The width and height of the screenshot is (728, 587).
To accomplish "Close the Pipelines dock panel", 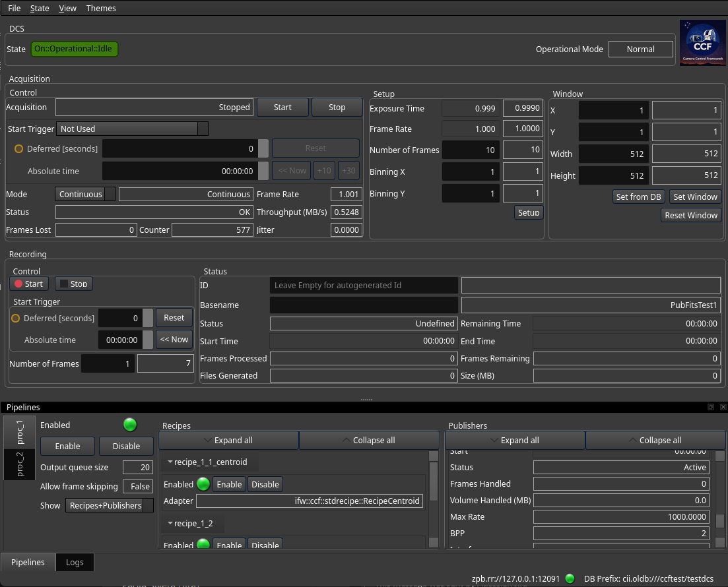I will pyautogui.click(x=723, y=407).
